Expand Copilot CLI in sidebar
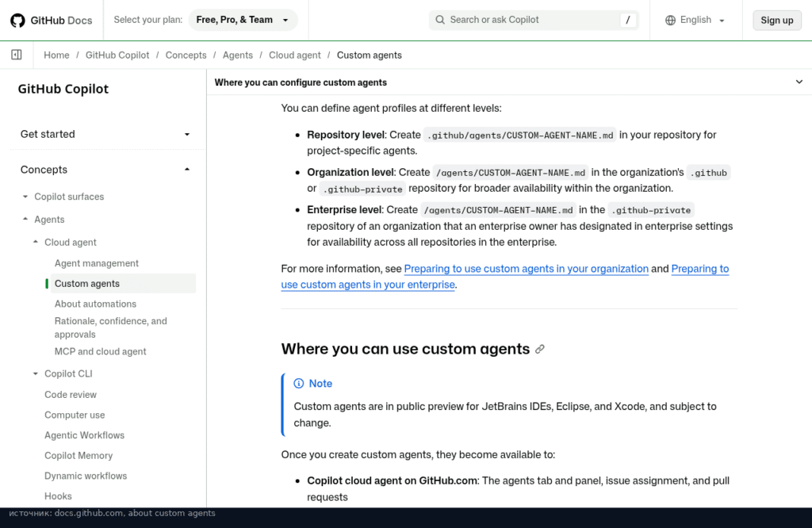The width and height of the screenshot is (812, 528). pos(35,373)
